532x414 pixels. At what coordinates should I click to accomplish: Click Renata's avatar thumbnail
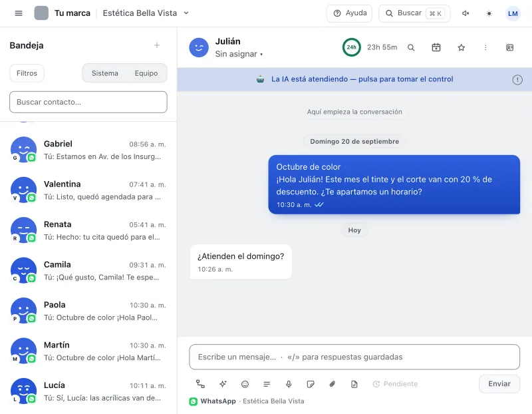[23, 230]
